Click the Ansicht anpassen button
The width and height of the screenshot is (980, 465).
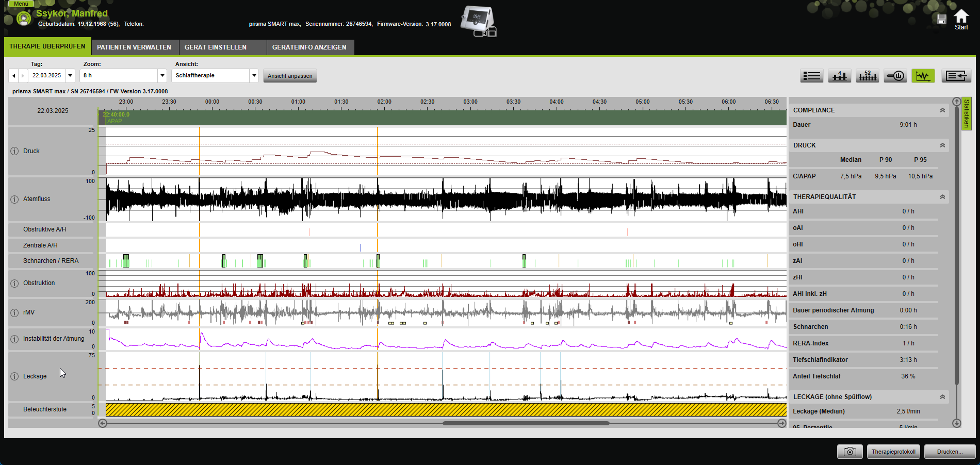tap(290, 76)
